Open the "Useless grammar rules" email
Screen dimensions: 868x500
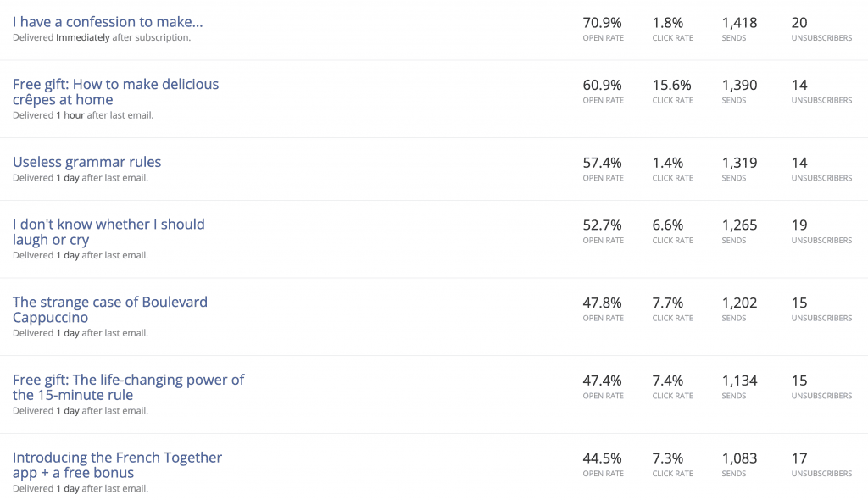(x=87, y=162)
